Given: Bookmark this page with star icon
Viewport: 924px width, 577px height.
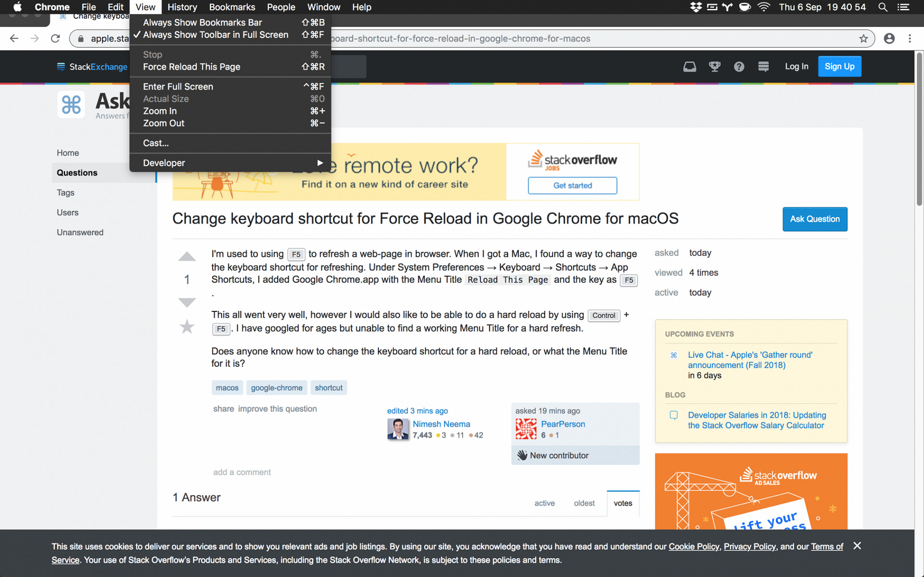Looking at the screenshot, I should pos(863,38).
